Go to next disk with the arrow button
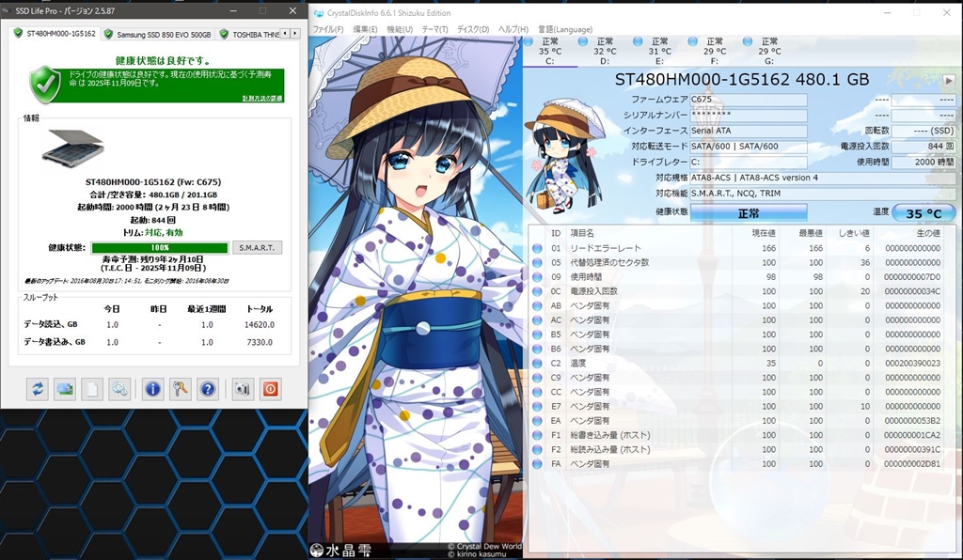Viewport: 963px width, 560px height. point(949,81)
